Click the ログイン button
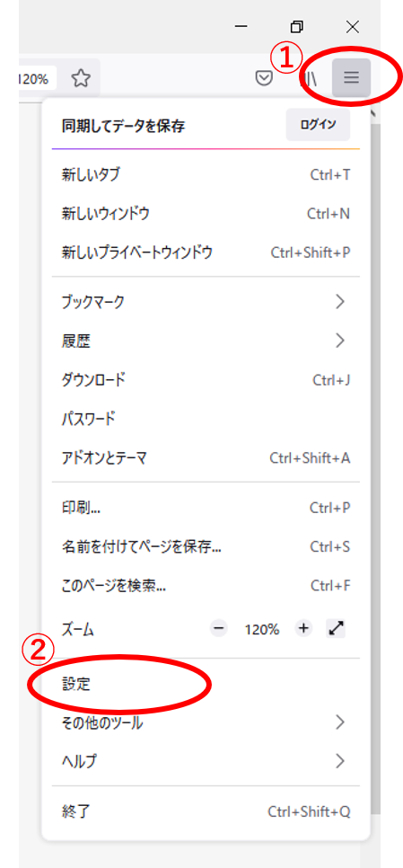This screenshot has height=868, width=403. pos(318,125)
